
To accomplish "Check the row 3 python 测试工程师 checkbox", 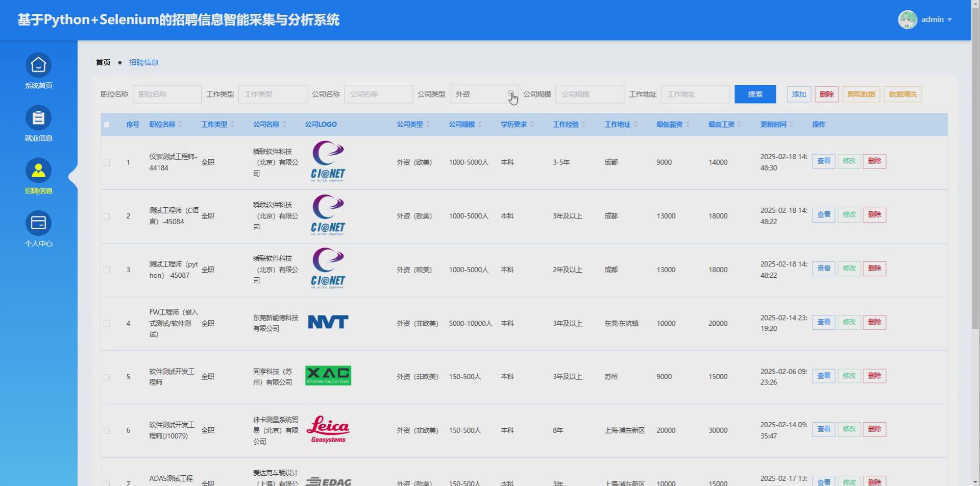I will 107,270.
